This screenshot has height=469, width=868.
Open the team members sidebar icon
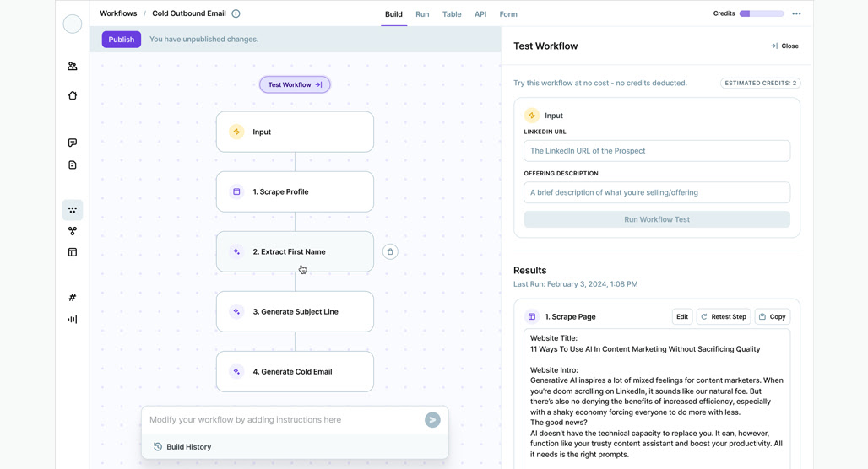(x=73, y=66)
